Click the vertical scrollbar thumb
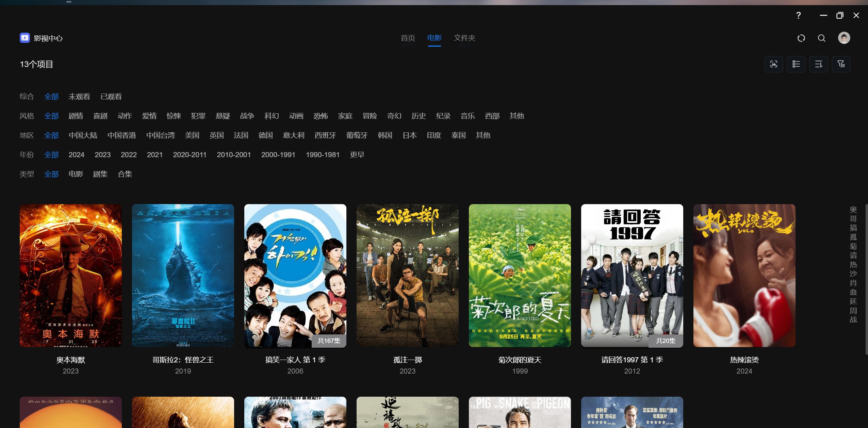The height and width of the screenshot is (428, 868). [x=867, y=279]
